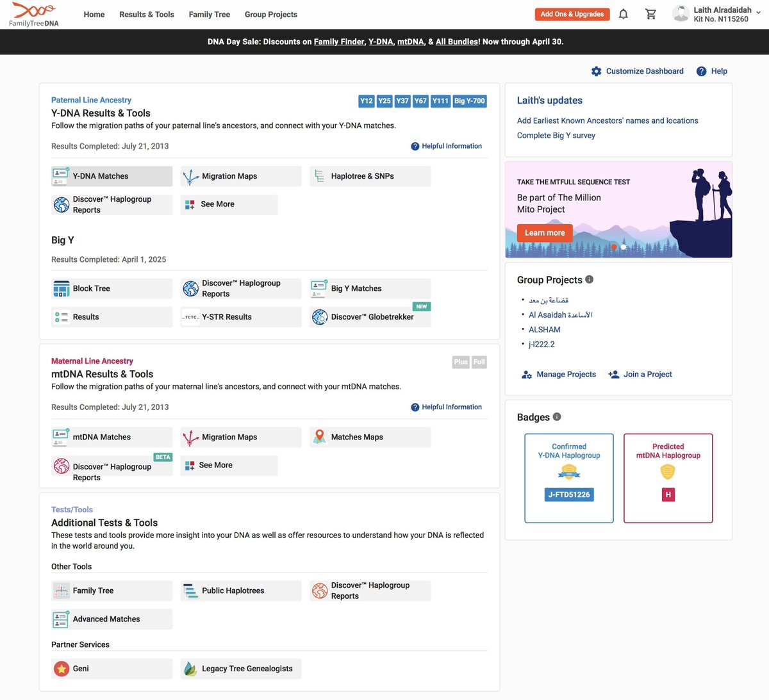Open the shopping cart
The height and width of the screenshot is (700, 769).
point(650,14)
